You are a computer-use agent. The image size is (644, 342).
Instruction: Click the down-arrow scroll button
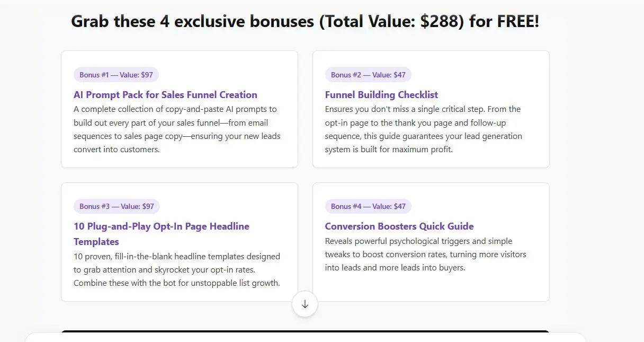pyautogui.click(x=305, y=304)
